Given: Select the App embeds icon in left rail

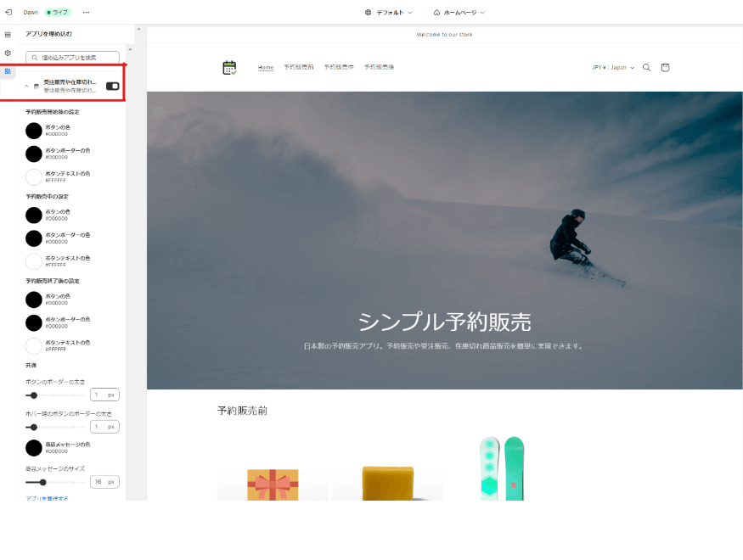Looking at the screenshot, I should pos(8,71).
